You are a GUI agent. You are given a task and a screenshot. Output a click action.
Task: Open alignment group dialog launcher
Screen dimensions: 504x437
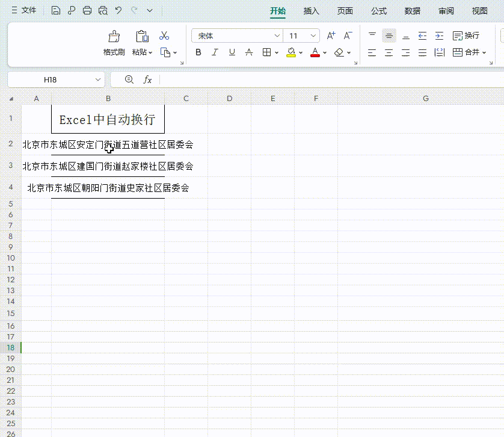tap(491, 63)
